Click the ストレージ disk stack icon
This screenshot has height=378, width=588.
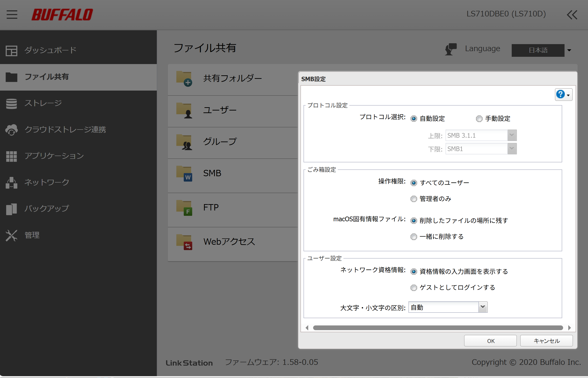[12, 103]
